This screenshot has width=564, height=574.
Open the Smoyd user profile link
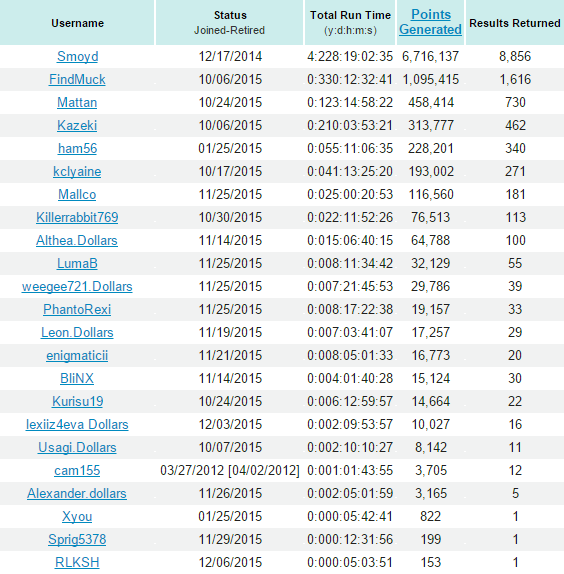pos(77,56)
